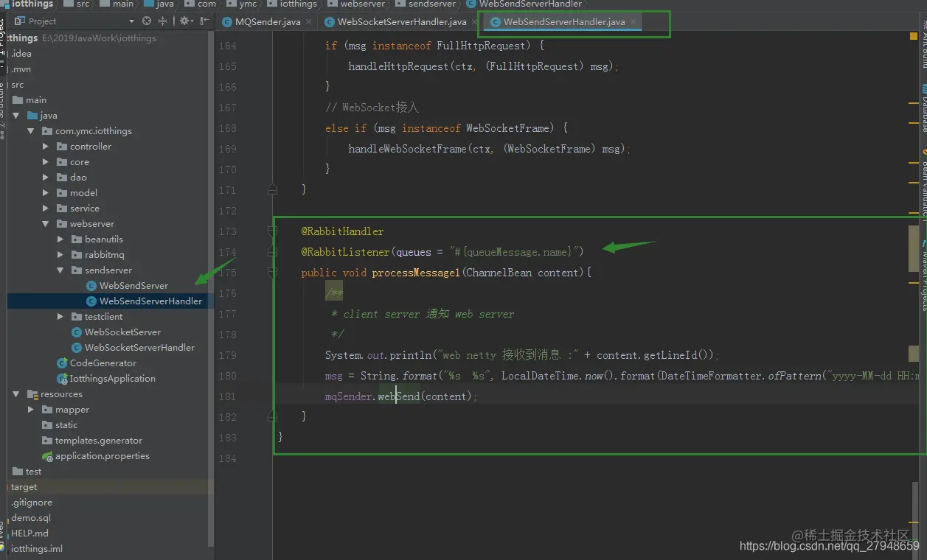927x560 pixels.
Task: Select the iotthings.iml file
Action: [x=37, y=549]
